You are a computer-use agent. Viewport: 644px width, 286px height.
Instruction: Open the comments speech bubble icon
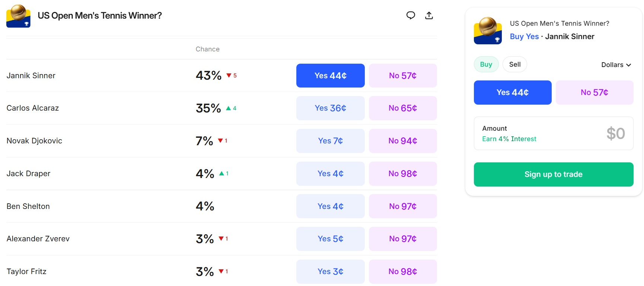point(411,15)
